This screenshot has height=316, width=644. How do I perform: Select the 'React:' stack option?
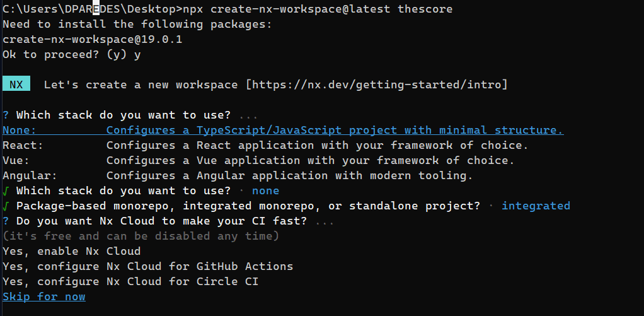click(x=23, y=145)
